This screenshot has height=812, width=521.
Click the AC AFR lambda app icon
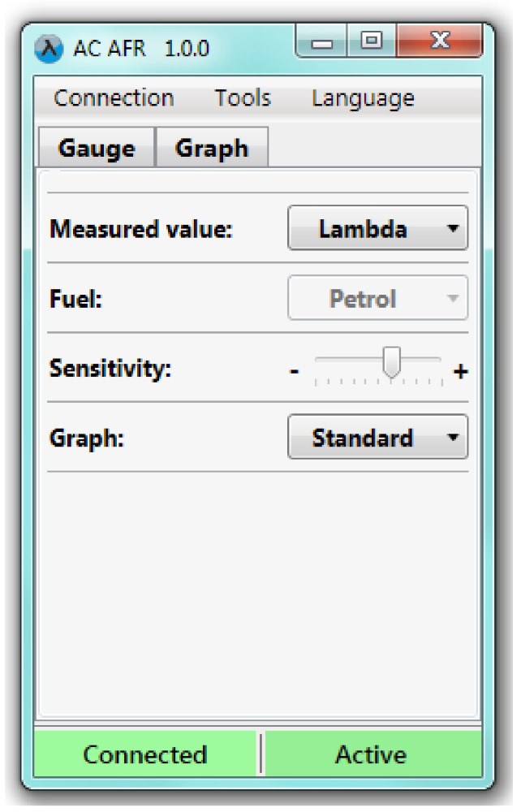click(49, 50)
